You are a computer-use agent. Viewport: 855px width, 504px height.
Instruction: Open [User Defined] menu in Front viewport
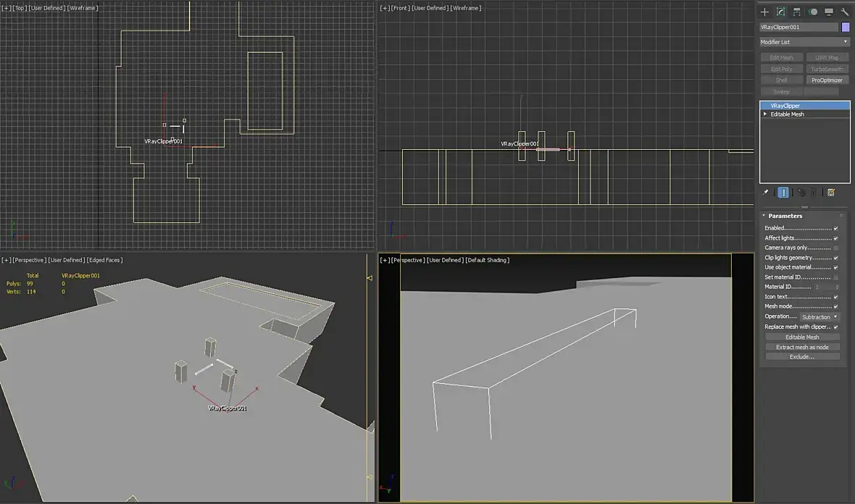[430, 8]
